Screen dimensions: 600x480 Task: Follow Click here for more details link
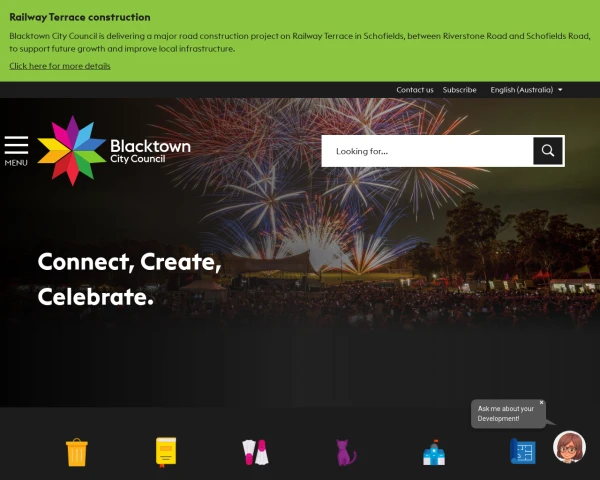[x=60, y=66]
